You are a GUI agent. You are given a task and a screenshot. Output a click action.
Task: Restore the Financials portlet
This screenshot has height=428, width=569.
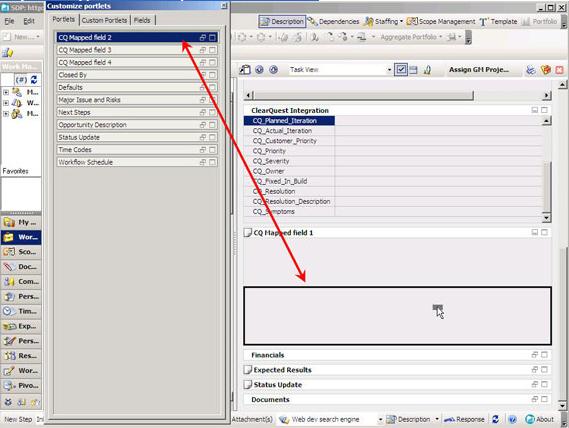tap(535, 355)
